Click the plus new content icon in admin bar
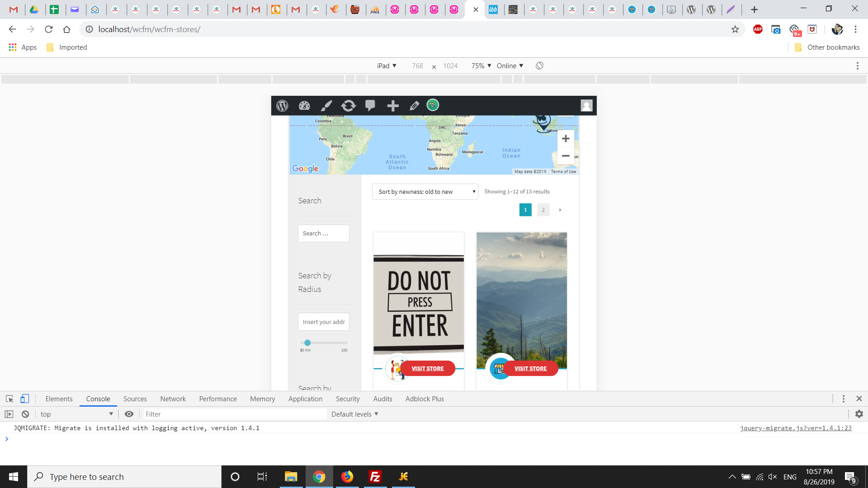 pyautogui.click(x=393, y=106)
